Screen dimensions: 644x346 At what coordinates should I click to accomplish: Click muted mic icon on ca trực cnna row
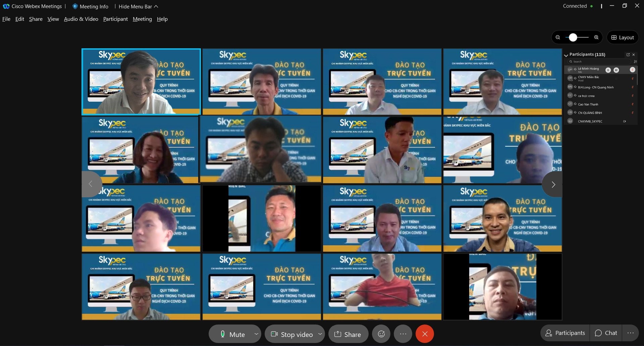[633, 96]
